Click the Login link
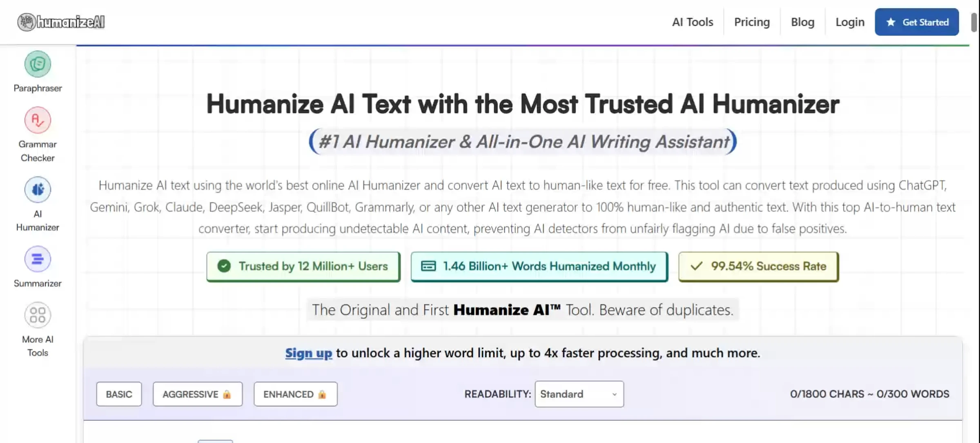 pos(849,22)
